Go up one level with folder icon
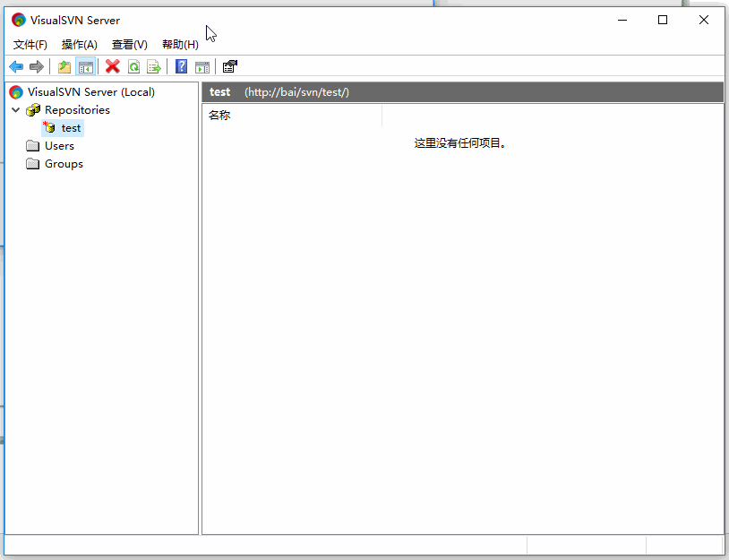This screenshot has height=560, width=729. click(64, 66)
